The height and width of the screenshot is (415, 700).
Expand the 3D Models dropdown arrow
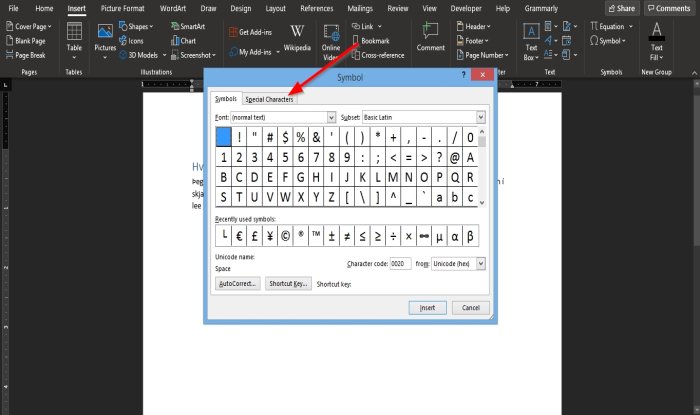click(x=164, y=55)
